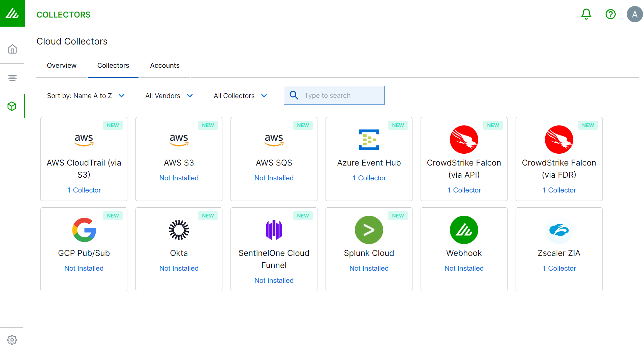Click the Azure Event Hub logo

(369, 140)
